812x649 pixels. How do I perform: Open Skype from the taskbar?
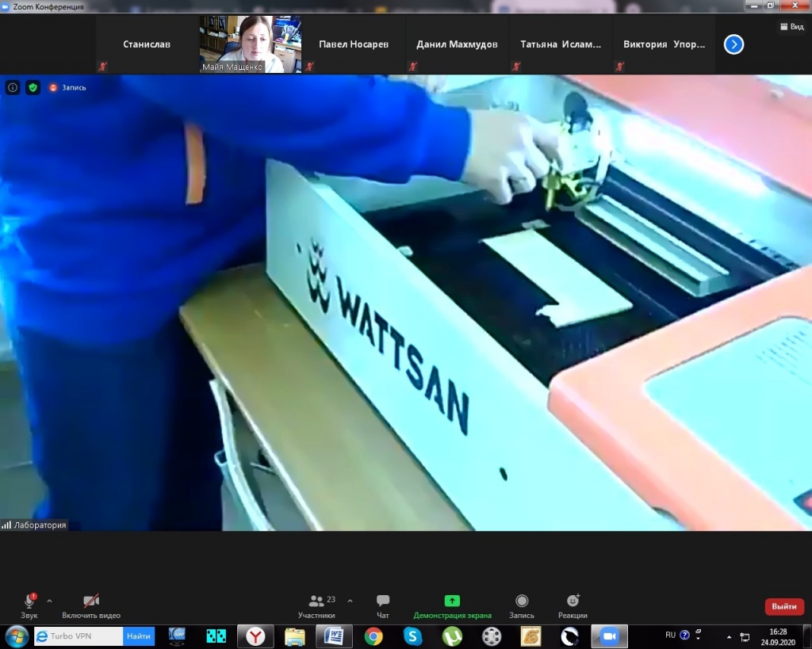pos(412,636)
